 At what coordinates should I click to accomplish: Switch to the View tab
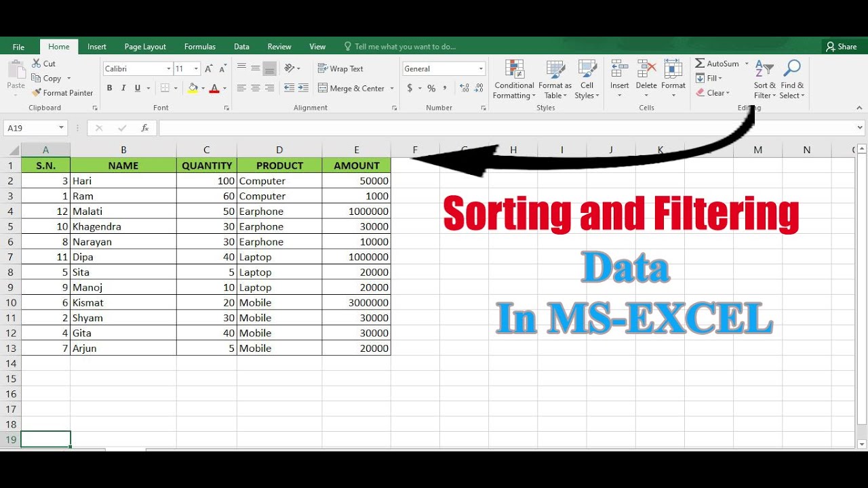[x=317, y=47]
